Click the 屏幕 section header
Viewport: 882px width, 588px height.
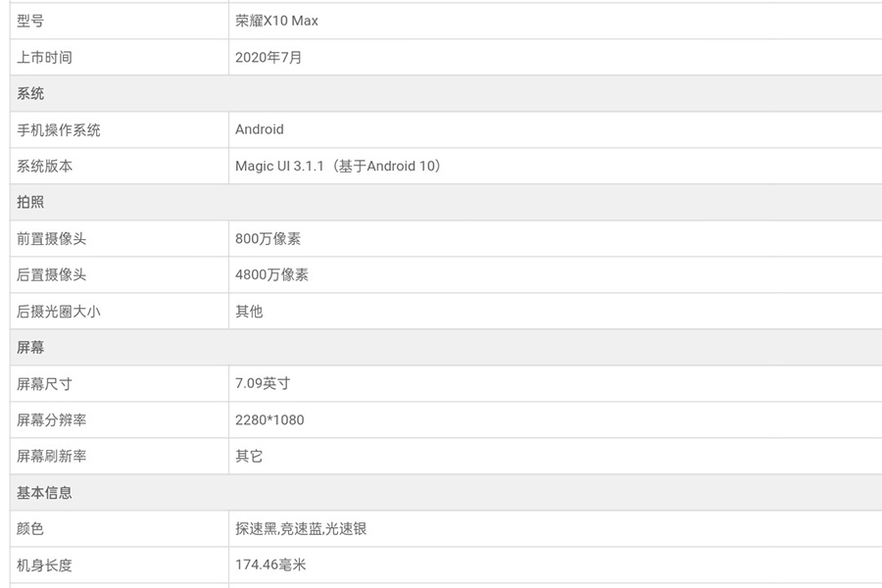30,347
